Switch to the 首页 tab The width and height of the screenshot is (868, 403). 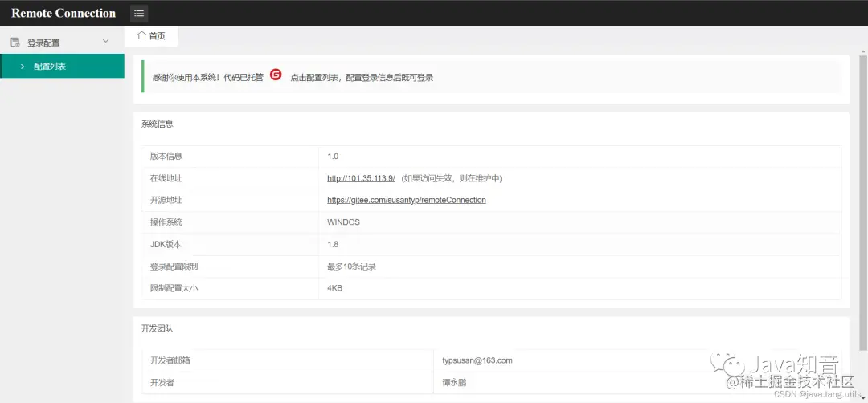click(151, 36)
